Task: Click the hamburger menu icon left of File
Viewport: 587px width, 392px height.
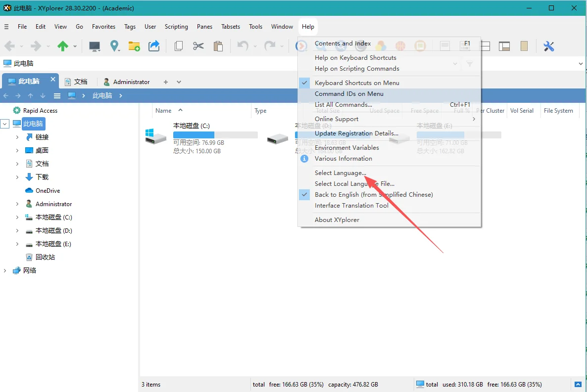Action: point(6,27)
